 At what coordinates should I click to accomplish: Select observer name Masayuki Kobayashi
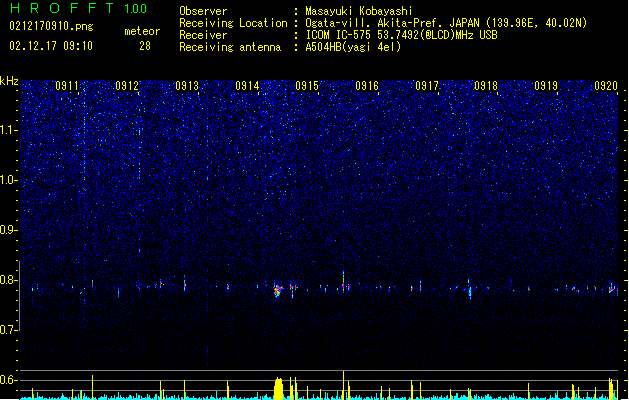pos(359,11)
